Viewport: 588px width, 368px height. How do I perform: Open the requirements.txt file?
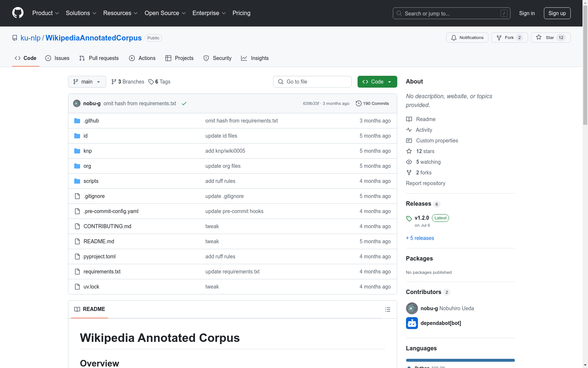point(102,272)
